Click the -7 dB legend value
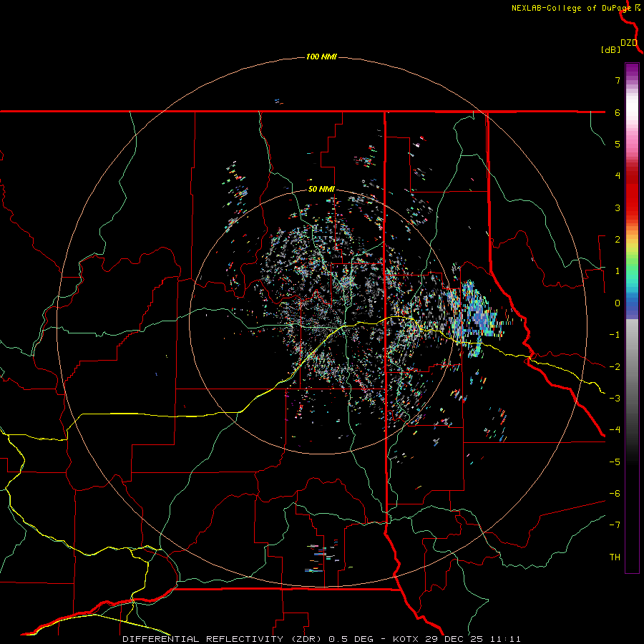Screen dimensions: 644x644 coord(615,525)
